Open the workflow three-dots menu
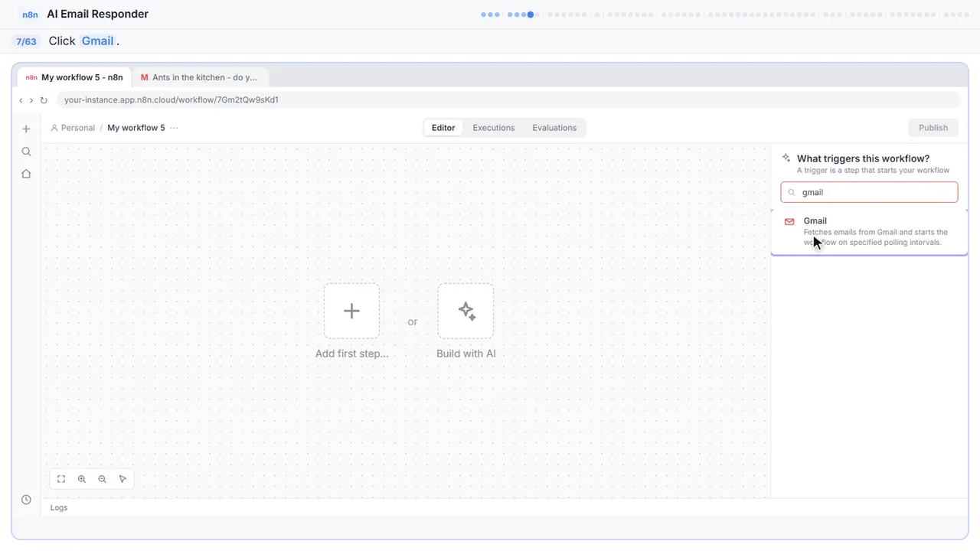This screenshot has height=551, width=980. tap(174, 128)
